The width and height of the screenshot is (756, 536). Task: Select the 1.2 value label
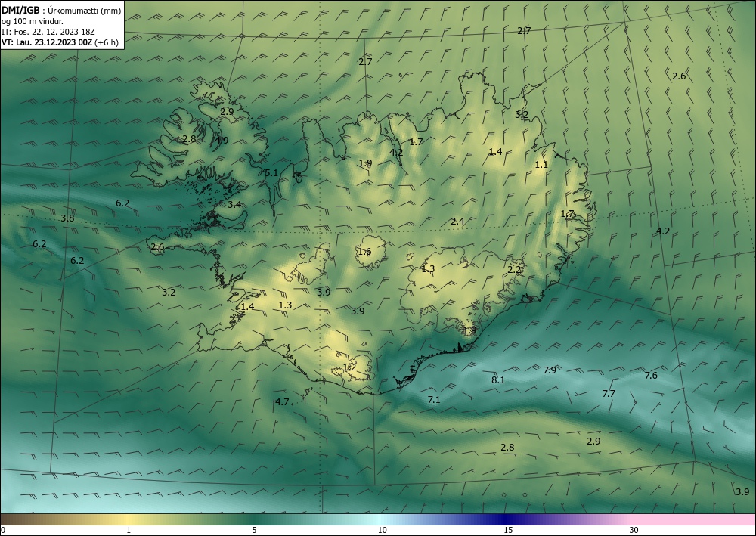pyautogui.click(x=349, y=367)
